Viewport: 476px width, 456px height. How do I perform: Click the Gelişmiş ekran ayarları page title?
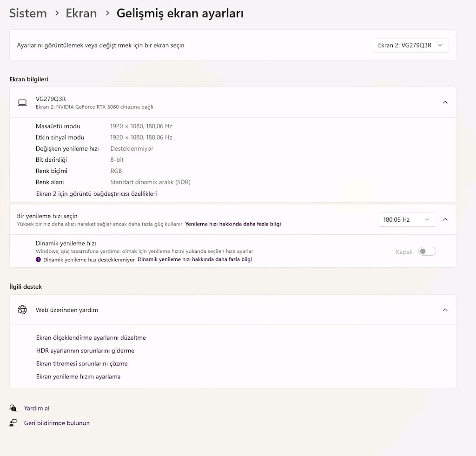180,13
